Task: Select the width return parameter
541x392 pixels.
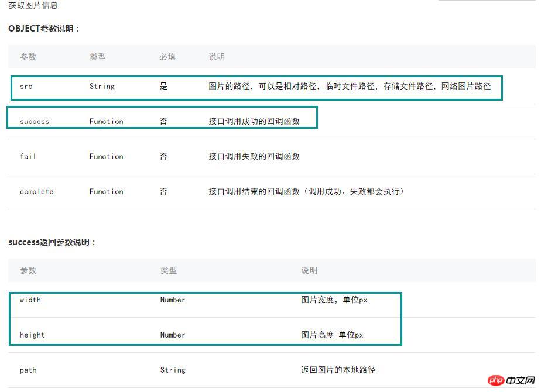Action: pyautogui.click(x=30, y=300)
